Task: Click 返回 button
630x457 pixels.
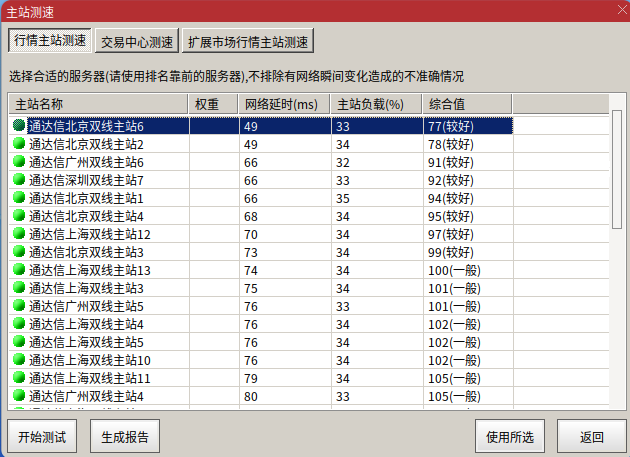Action: (x=591, y=437)
